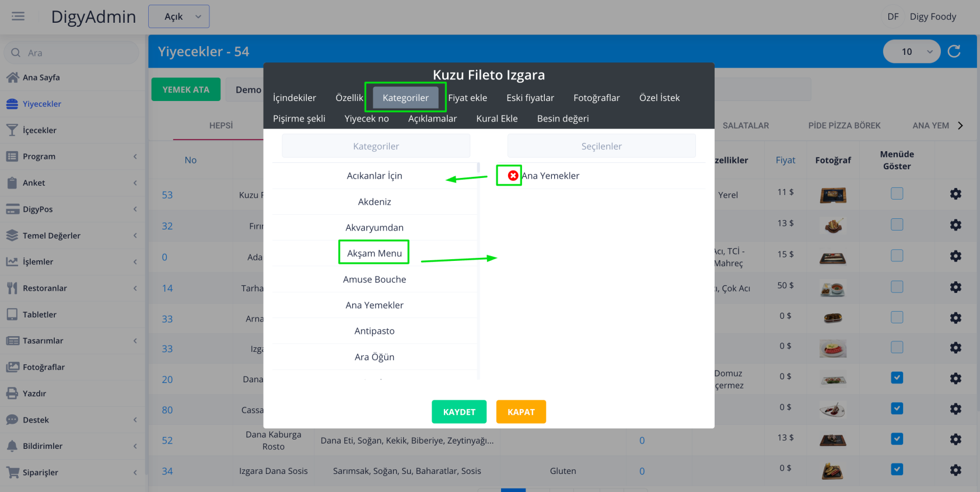Click the KAYDET button
This screenshot has height=492, width=980.
point(459,412)
